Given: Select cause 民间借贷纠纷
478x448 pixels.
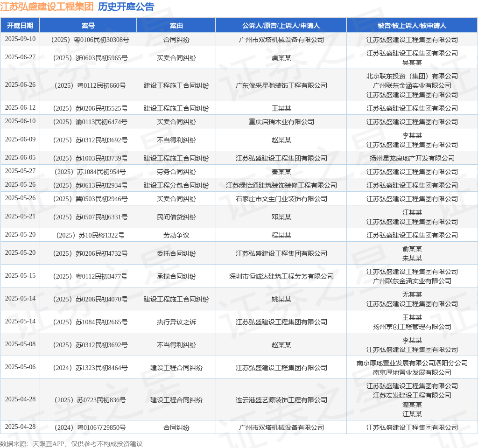Looking at the screenshot, I should (x=176, y=217).
